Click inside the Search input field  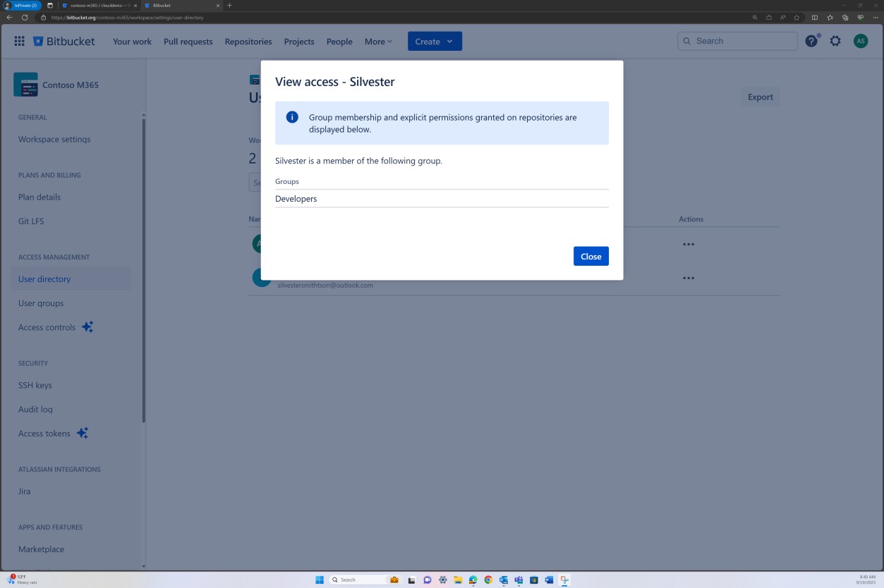pyautogui.click(x=737, y=41)
